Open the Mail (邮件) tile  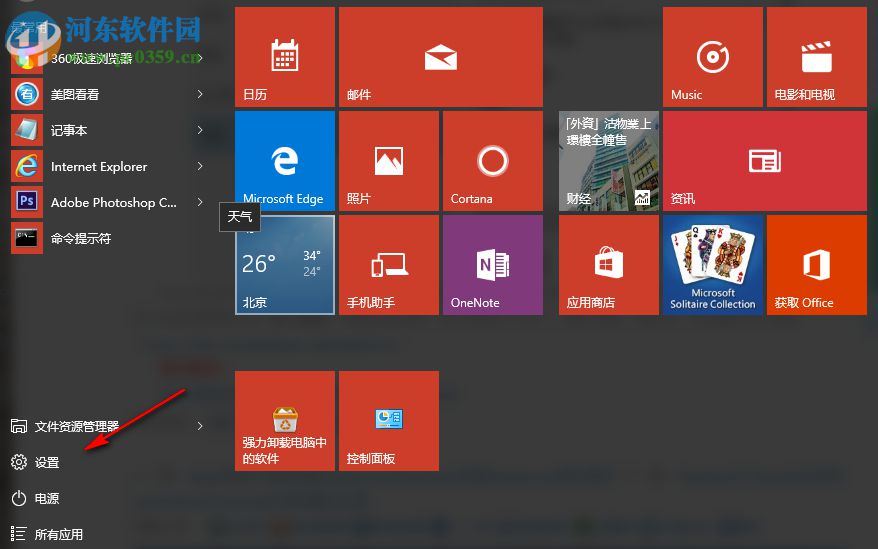tap(440, 57)
